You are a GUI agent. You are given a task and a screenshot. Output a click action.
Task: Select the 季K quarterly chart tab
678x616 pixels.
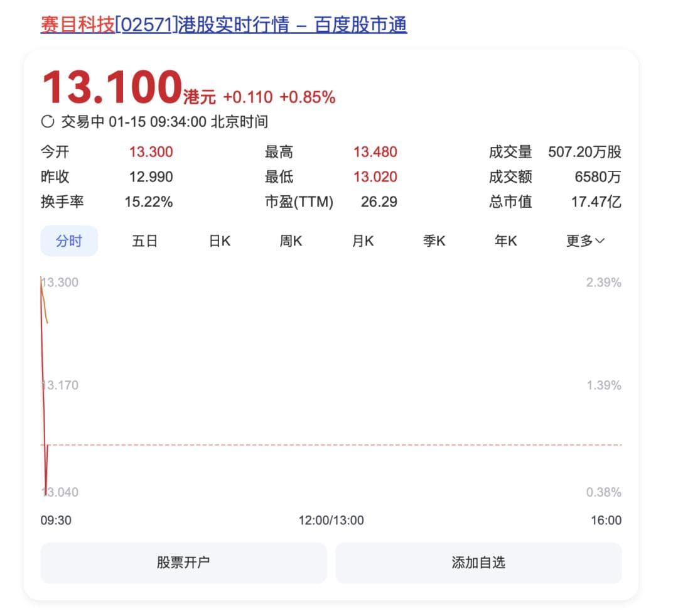tap(434, 241)
